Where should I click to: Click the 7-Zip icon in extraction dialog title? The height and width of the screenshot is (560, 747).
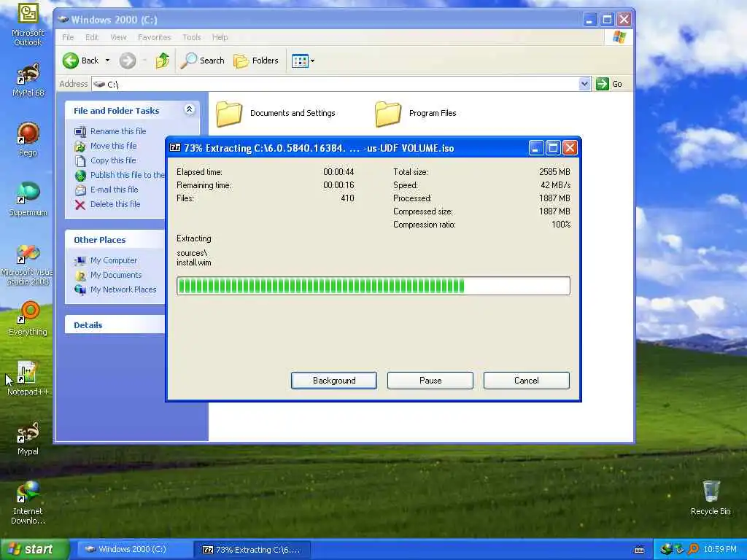(175, 147)
